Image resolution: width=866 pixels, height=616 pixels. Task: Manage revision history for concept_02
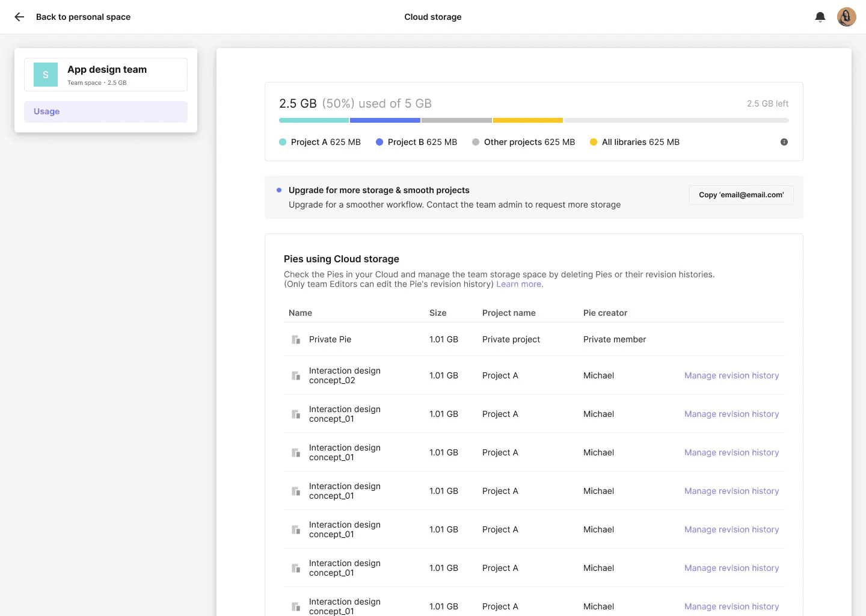point(731,375)
